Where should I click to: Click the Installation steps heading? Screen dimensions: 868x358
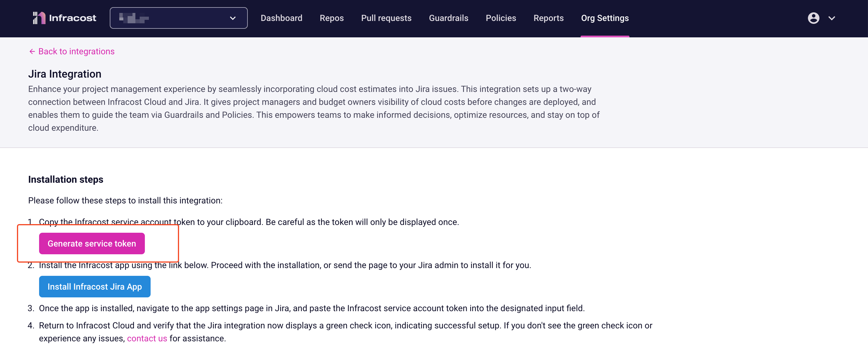(x=66, y=179)
